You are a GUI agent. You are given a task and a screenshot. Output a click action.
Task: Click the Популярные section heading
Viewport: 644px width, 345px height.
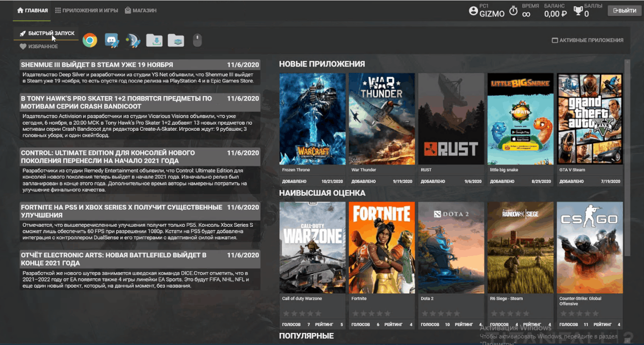coord(306,336)
